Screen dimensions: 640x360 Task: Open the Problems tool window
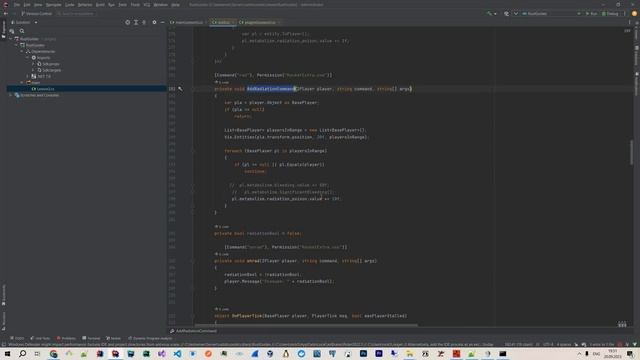click(x=67, y=338)
